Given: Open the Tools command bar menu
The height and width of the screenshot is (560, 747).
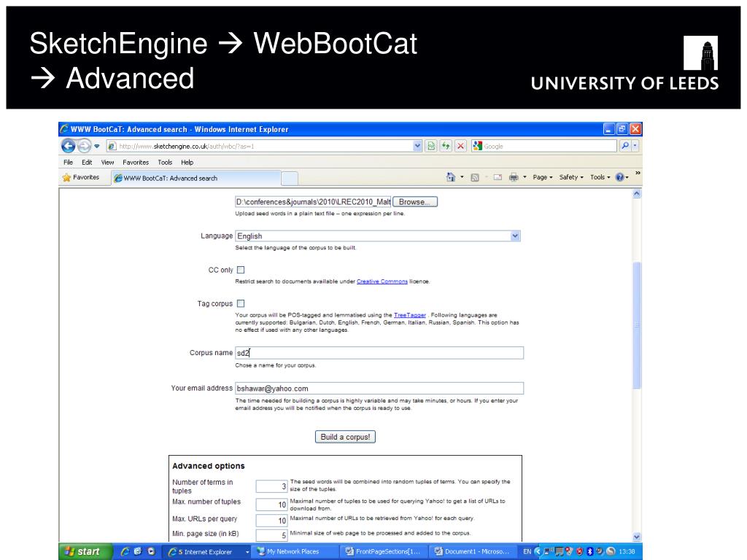Looking at the screenshot, I should 600,177.
